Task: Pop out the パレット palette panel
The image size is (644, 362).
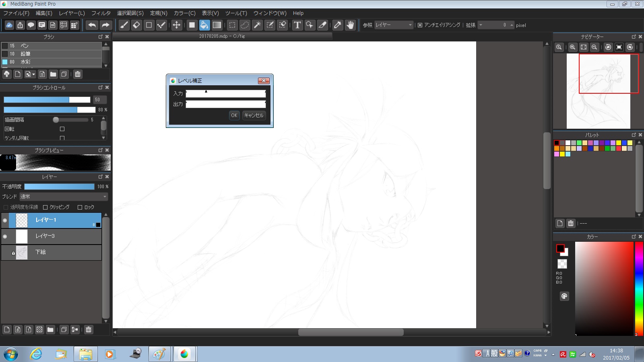Action: click(634, 135)
